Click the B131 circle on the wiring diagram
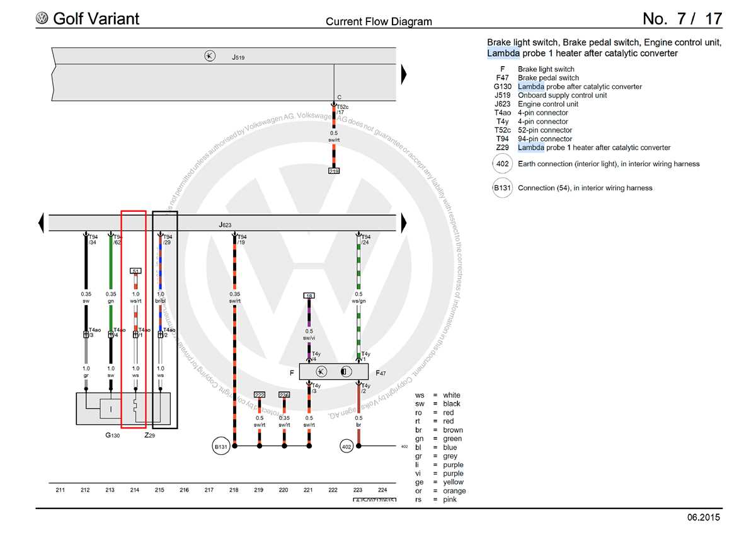Screen dimensions: 756x535 pos(221,446)
